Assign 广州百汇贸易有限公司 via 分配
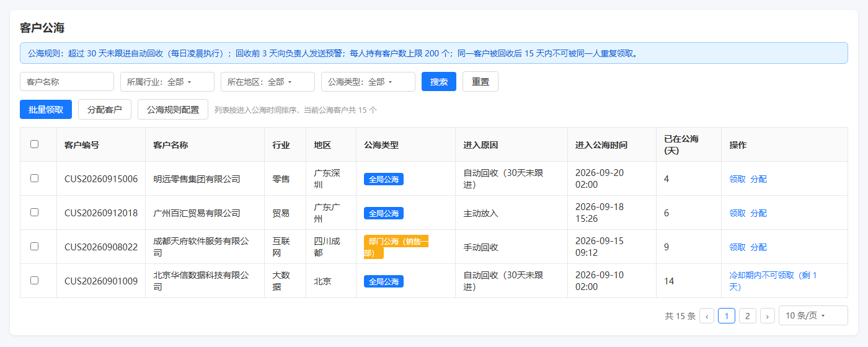The height and width of the screenshot is (347, 868). [x=759, y=213]
